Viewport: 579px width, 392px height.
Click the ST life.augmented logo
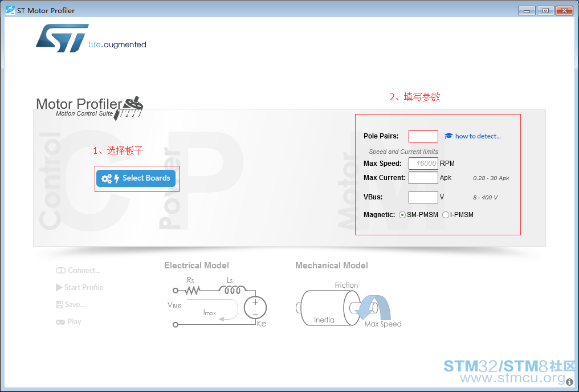tap(91, 38)
